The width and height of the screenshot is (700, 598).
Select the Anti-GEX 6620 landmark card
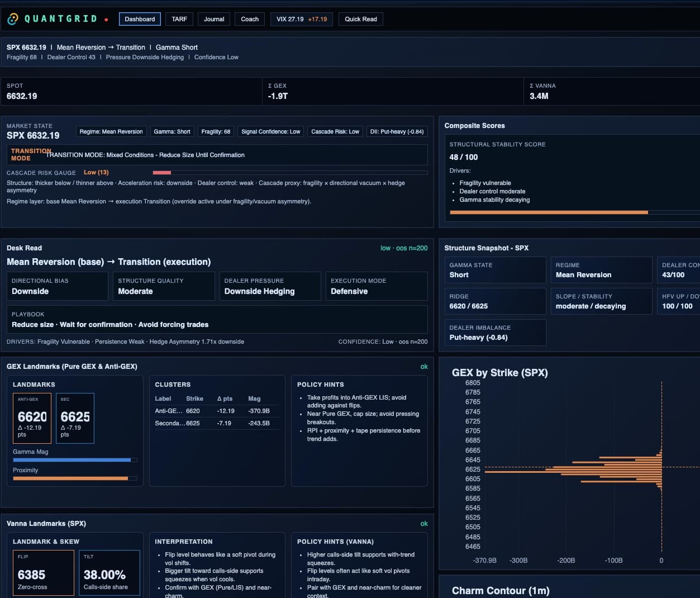[32, 417]
